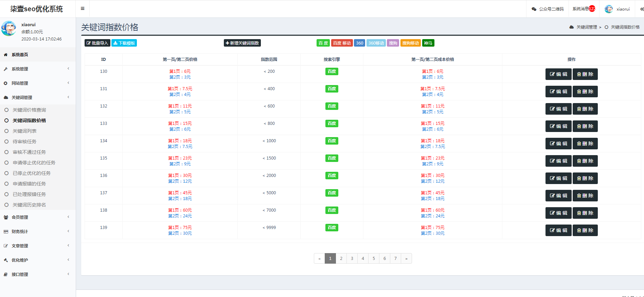The image size is (644, 297).
Task: Go to page 3 in pagination
Action: (x=352, y=259)
